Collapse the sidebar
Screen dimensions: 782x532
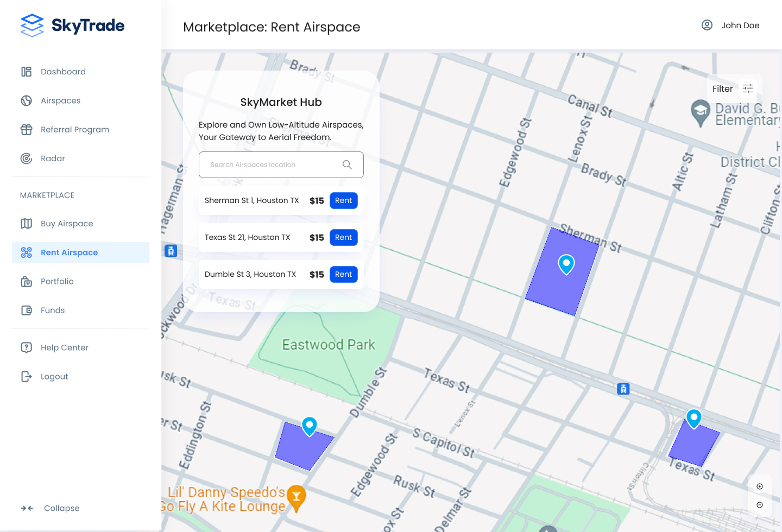[51, 508]
